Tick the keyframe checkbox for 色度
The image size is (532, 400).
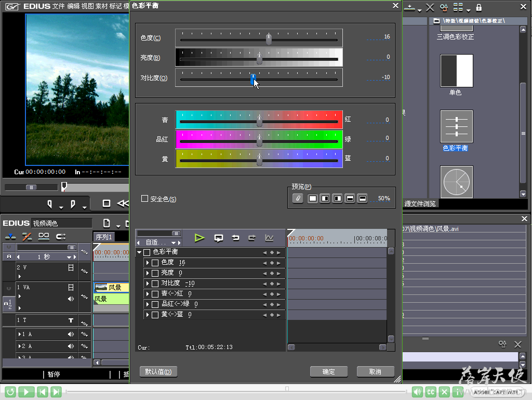[155, 263]
